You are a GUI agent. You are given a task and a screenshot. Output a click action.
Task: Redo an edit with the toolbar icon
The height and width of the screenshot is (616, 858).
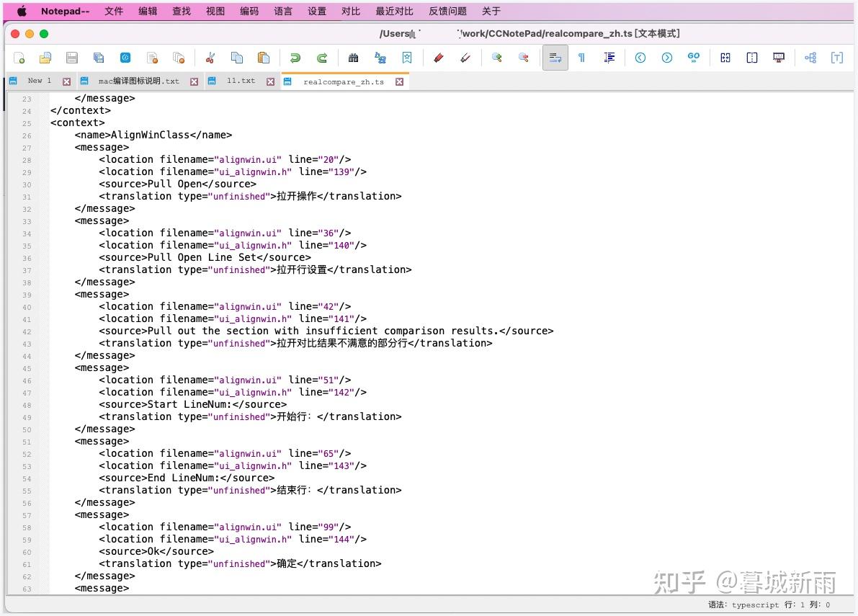coord(321,58)
